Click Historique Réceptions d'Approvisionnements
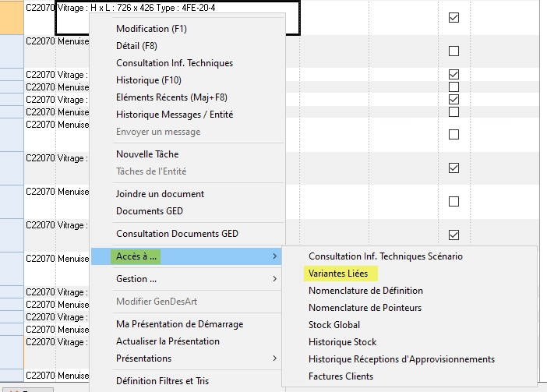 point(401,359)
